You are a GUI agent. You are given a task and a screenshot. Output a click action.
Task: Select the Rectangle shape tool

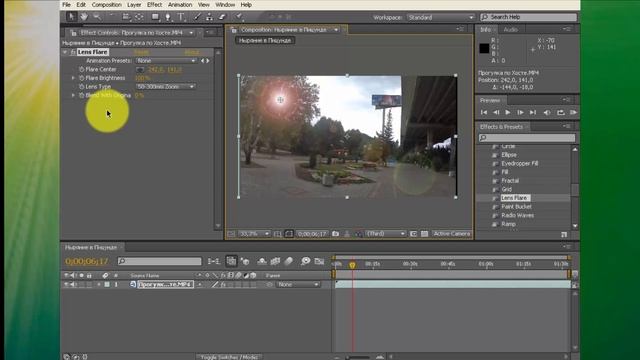coord(155,17)
